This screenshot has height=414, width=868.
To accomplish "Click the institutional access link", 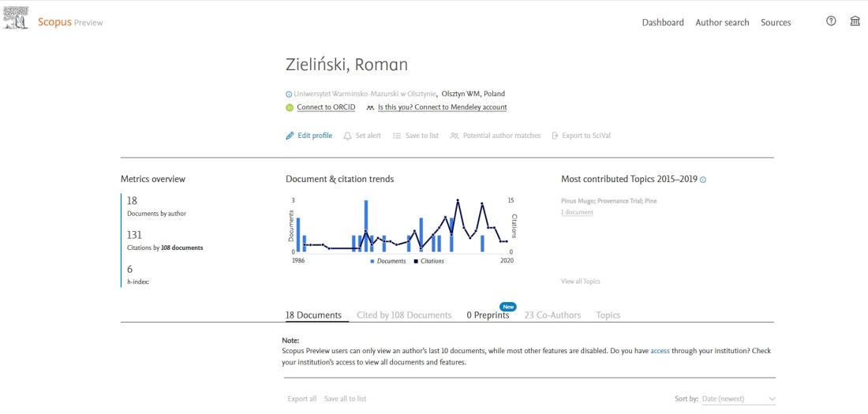I will pos(660,351).
